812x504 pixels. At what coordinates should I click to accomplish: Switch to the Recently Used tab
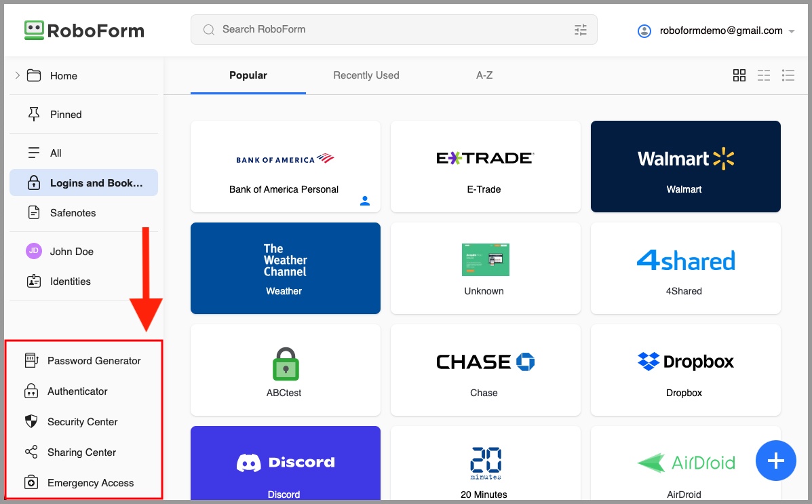366,75
